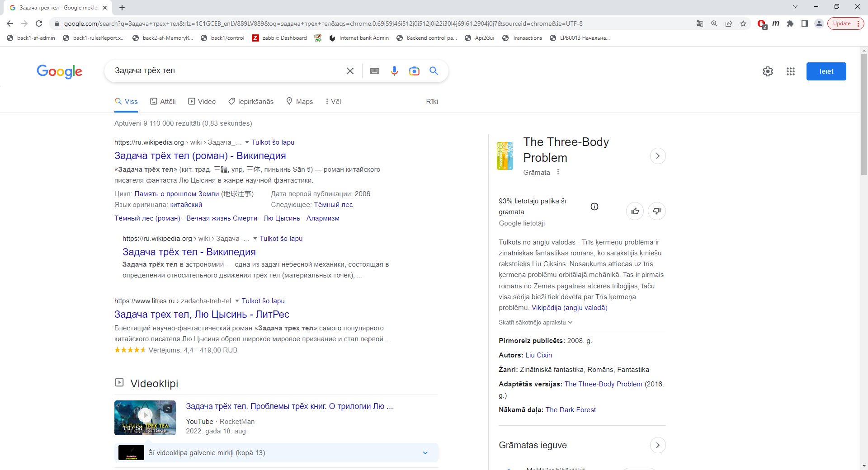Toggle the Chrome side panel
The height and width of the screenshot is (470, 868).
[805, 23]
